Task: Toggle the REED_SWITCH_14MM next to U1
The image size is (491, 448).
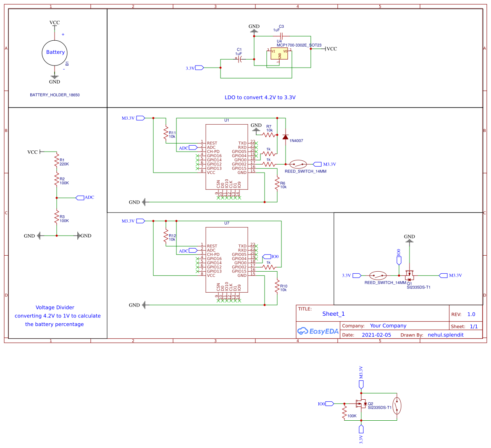Action: (299, 164)
